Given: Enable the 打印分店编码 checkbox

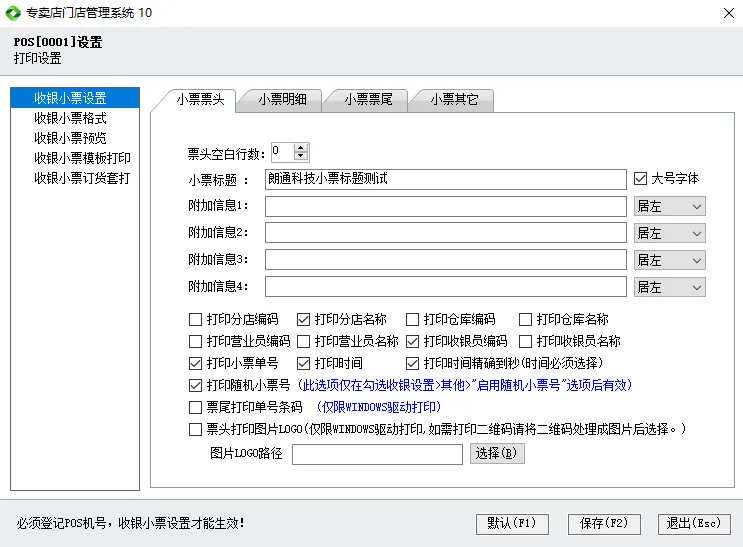Looking at the screenshot, I should 196,320.
